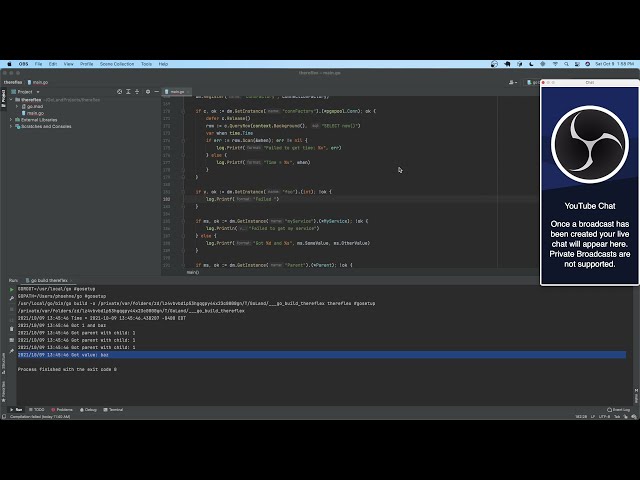Viewport: 640px width, 480px height.
Task: Open the View menu
Action: click(x=69, y=64)
